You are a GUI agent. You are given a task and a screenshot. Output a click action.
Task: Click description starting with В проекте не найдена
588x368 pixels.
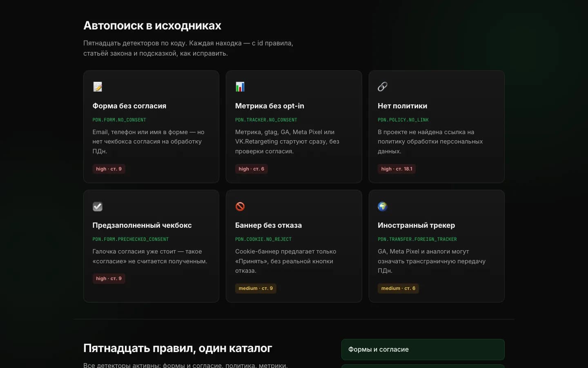tap(430, 141)
